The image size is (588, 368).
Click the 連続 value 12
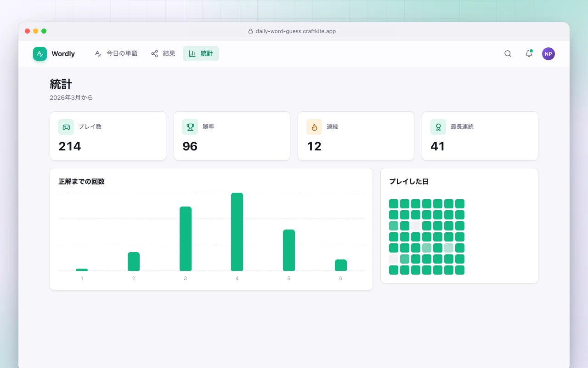[x=314, y=146]
